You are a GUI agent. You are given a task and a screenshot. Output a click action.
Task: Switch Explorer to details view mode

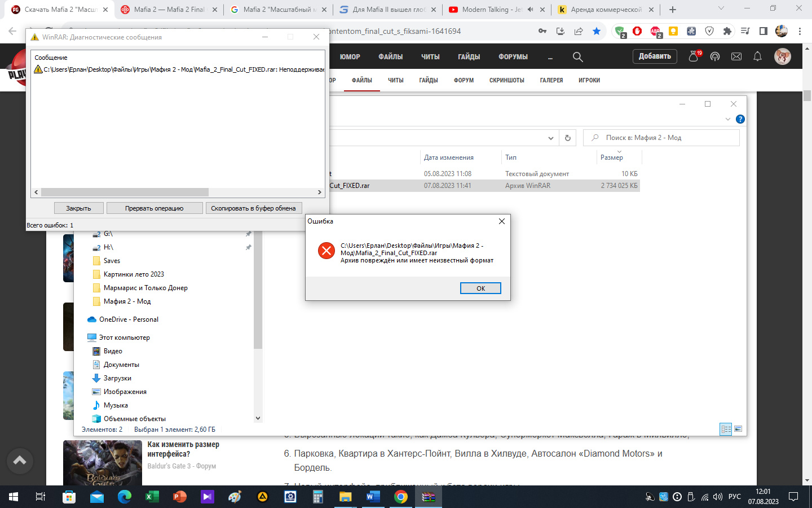click(726, 429)
